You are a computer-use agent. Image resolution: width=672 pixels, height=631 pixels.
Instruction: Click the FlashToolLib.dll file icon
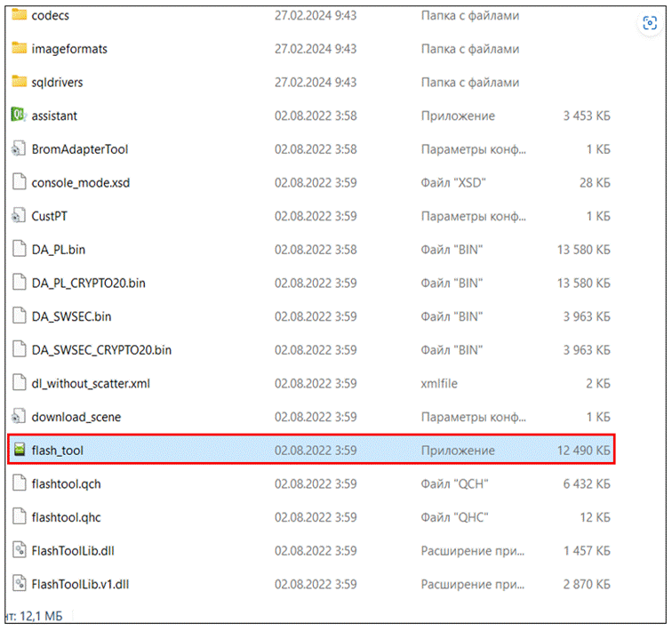(x=19, y=549)
